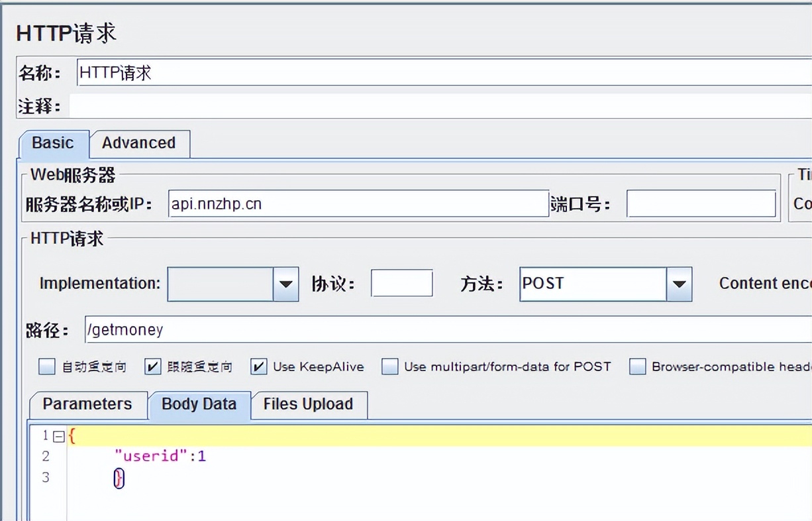Collapse the JSON block at line 1
This screenshot has width=812, height=521.
58,435
